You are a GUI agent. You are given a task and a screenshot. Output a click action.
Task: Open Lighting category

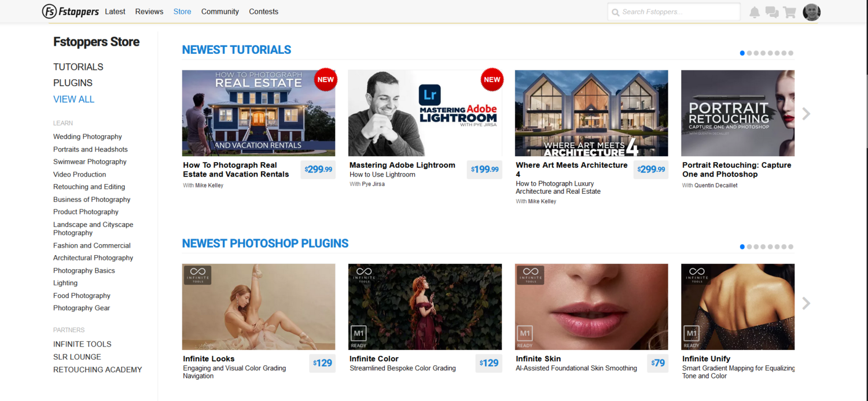[65, 283]
